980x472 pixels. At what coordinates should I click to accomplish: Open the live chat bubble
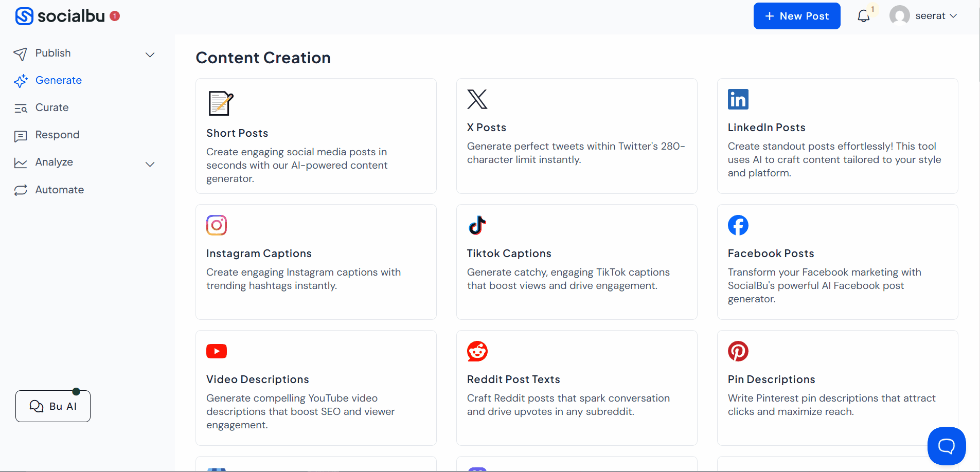pyautogui.click(x=946, y=446)
